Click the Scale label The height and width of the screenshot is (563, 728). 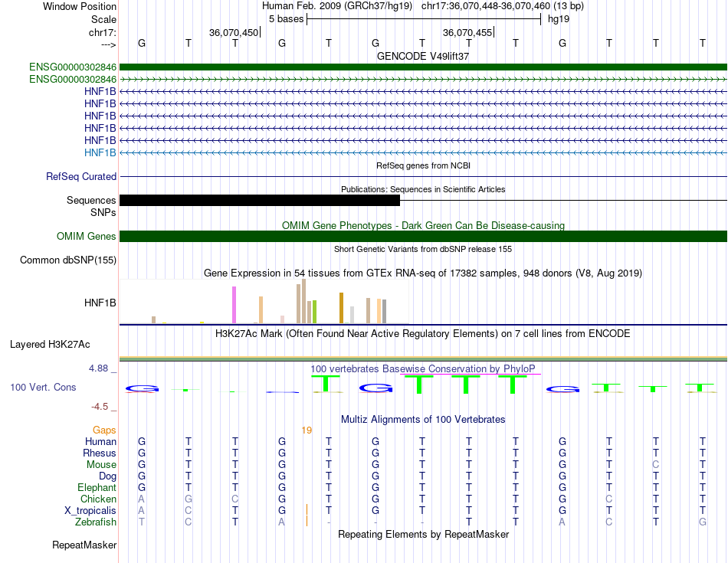tap(103, 19)
